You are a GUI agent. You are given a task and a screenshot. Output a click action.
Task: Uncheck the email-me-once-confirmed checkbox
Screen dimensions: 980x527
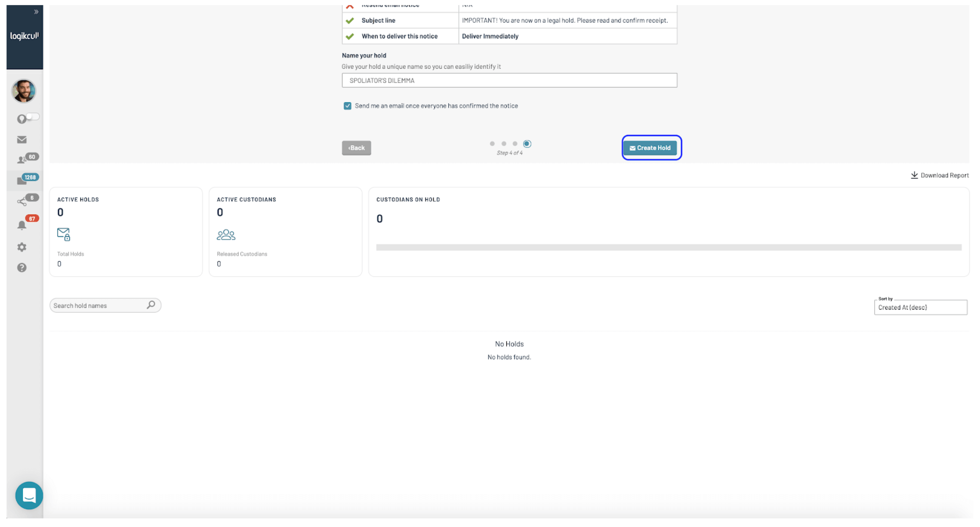pos(347,106)
